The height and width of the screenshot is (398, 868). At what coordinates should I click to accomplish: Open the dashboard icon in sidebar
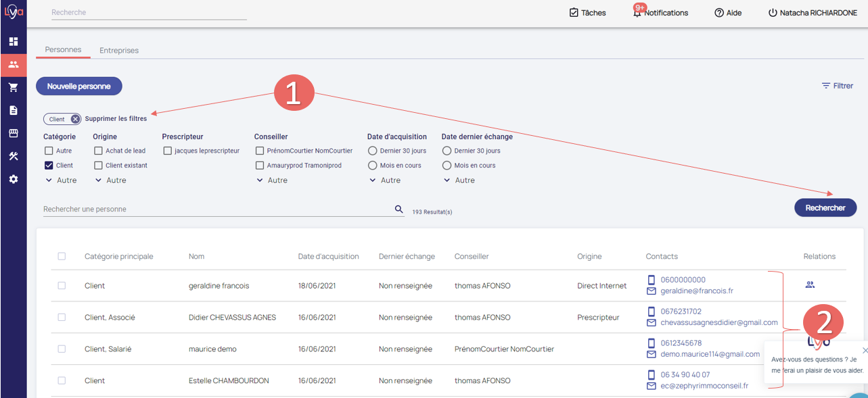[14, 42]
